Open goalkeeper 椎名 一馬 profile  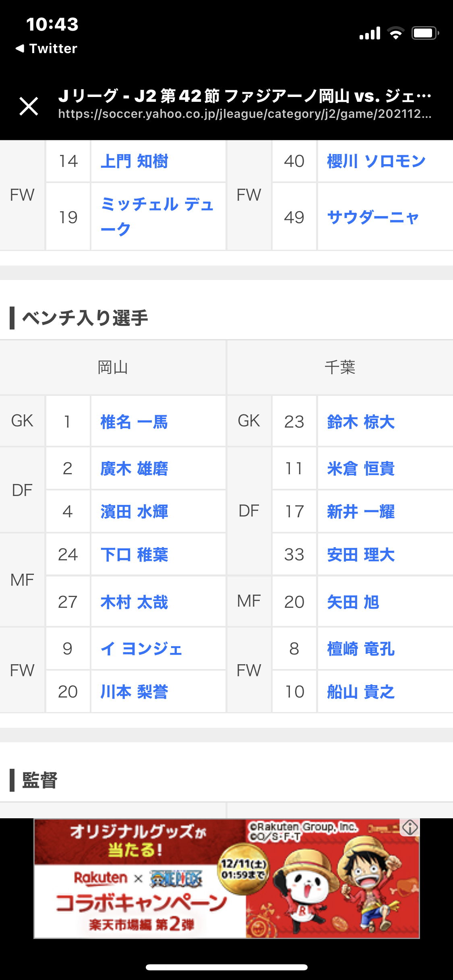coord(134,422)
